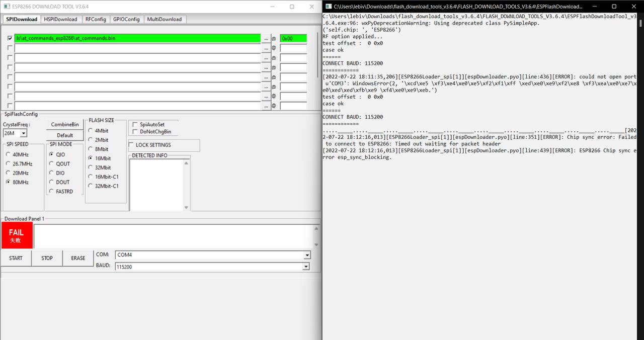Click 'RF option applied...' console line
This screenshot has width=644, height=340.
point(353,37)
